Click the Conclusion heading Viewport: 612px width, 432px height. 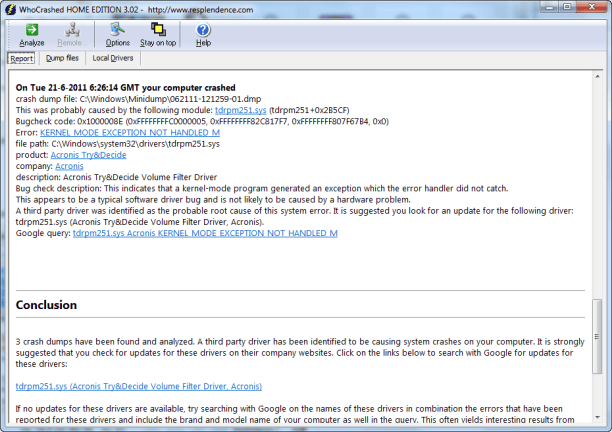click(x=46, y=305)
